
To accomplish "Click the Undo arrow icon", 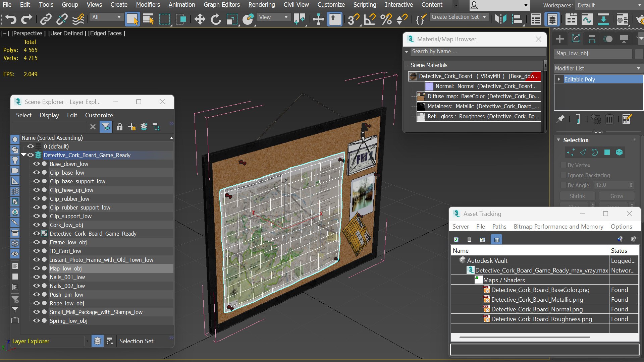I will click(11, 19).
